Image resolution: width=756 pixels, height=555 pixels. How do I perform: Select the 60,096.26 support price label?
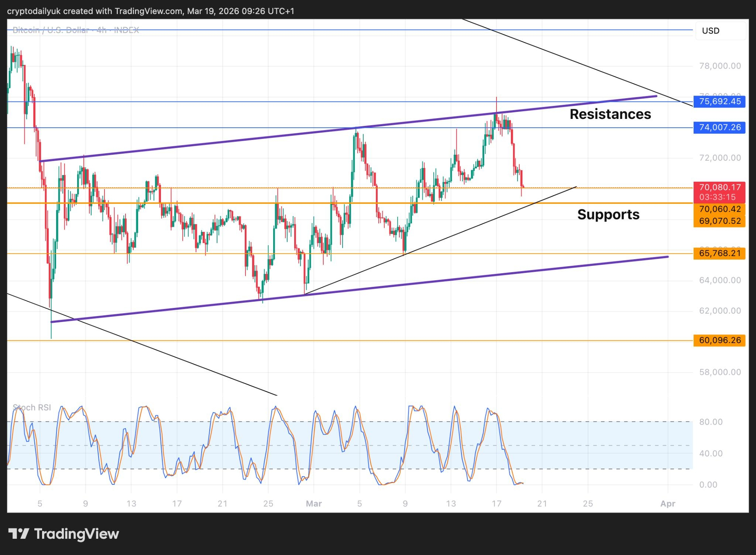(x=719, y=340)
